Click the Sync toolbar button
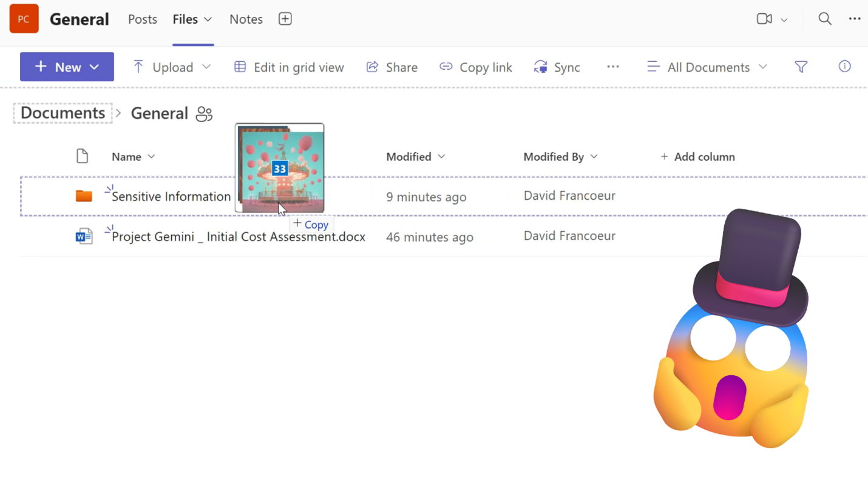 pyautogui.click(x=557, y=67)
